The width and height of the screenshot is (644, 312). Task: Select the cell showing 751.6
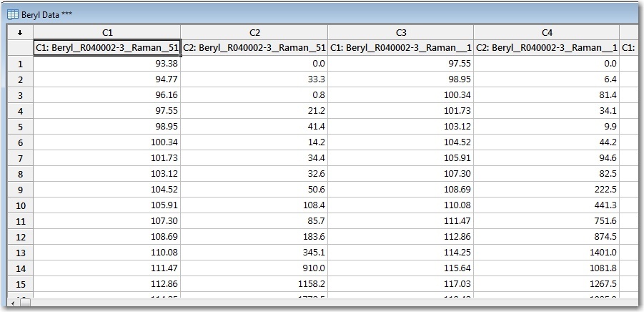coord(547,221)
